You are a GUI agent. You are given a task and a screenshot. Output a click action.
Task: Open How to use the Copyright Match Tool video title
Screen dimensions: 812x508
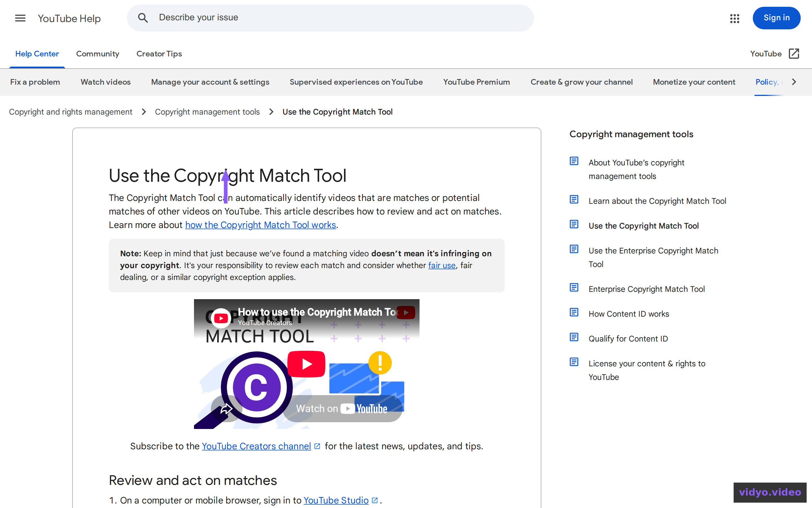[x=317, y=312]
